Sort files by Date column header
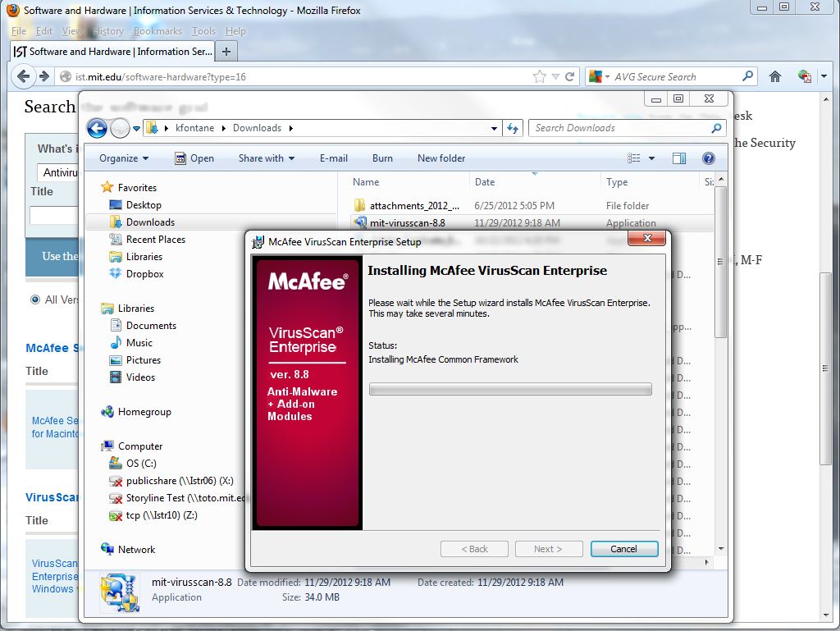 tap(485, 182)
